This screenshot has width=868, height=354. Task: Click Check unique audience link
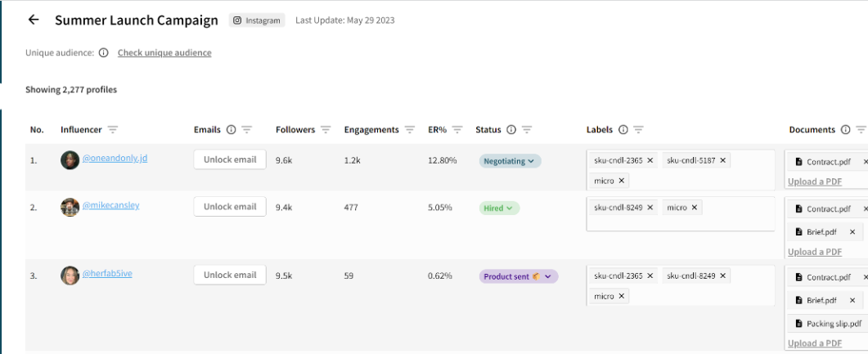[x=164, y=53]
